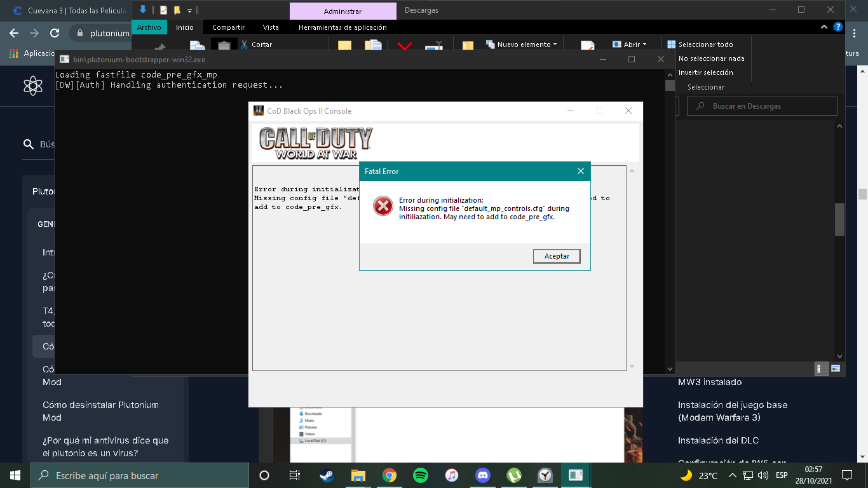The height and width of the screenshot is (488, 868).
Task: Reload the Chrome page
Action: pos(55,33)
